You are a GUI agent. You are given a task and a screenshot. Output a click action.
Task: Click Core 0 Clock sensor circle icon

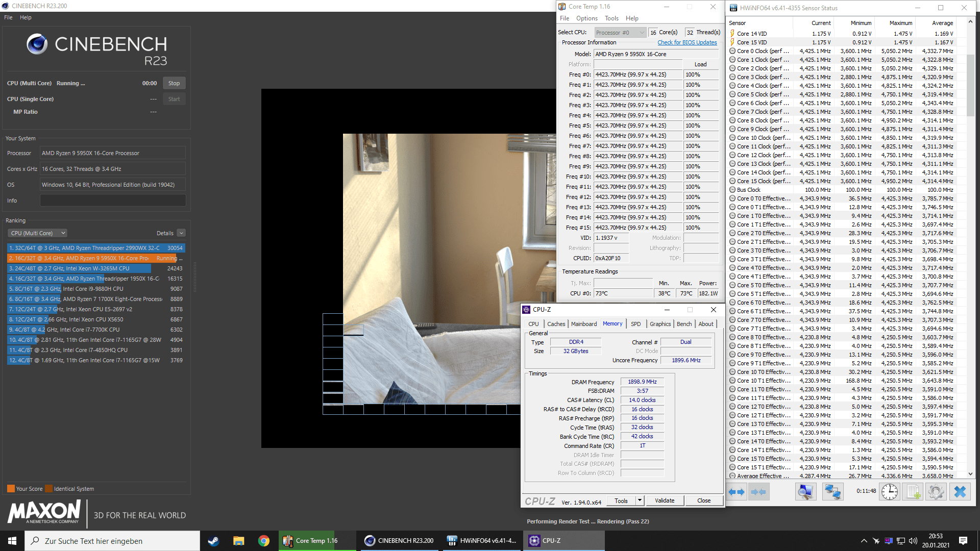pos(732,51)
